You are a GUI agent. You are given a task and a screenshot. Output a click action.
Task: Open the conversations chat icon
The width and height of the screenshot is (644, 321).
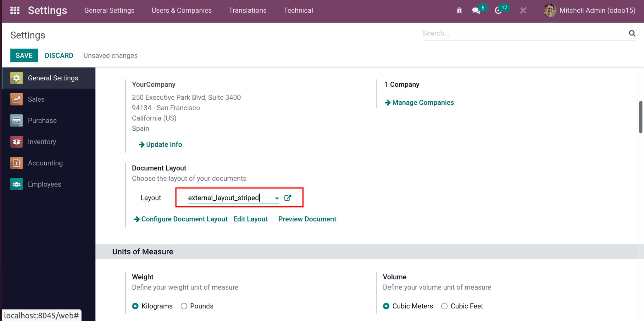pyautogui.click(x=476, y=11)
